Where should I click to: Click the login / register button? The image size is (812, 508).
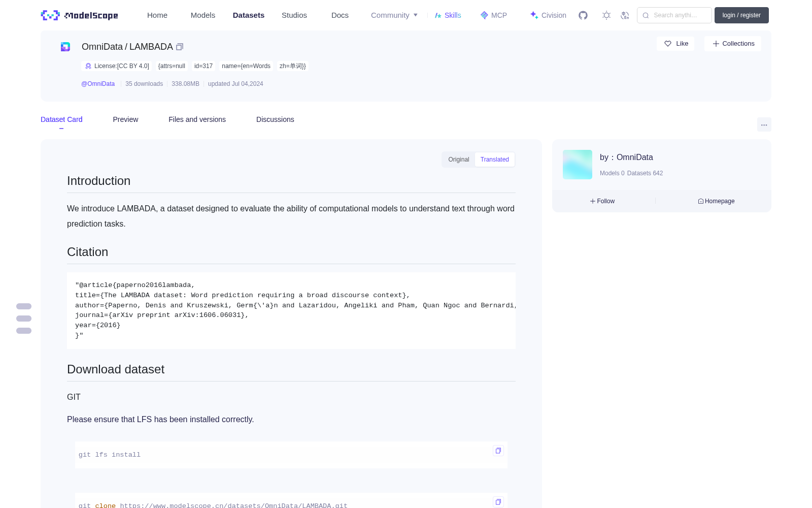(x=741, y=15)
